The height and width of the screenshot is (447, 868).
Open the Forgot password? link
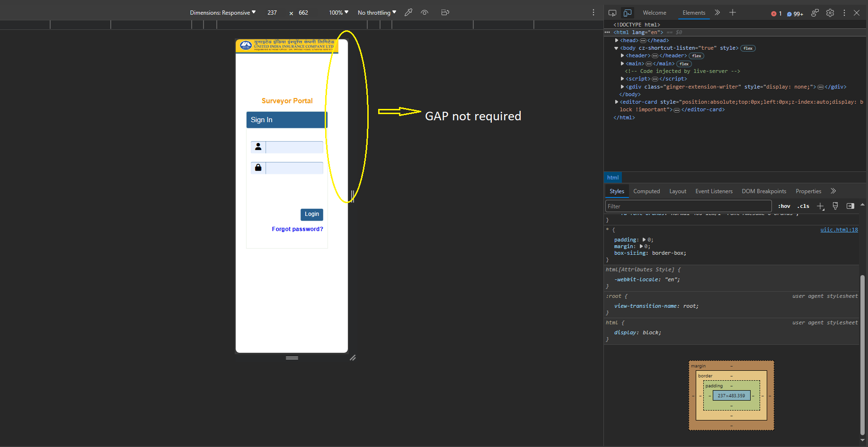pos(298,229)
